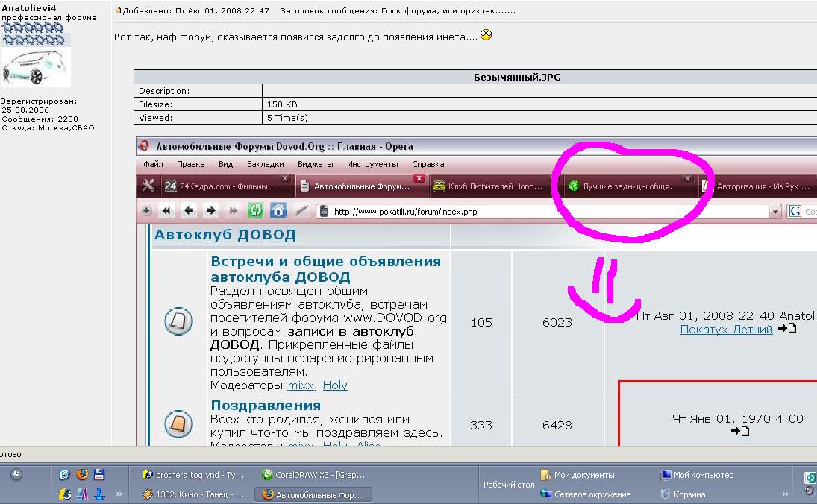Click the Встречи forum folder status icon
This screenshot has height=504, width=817.
pyautogui.click(x=178, y=322)
